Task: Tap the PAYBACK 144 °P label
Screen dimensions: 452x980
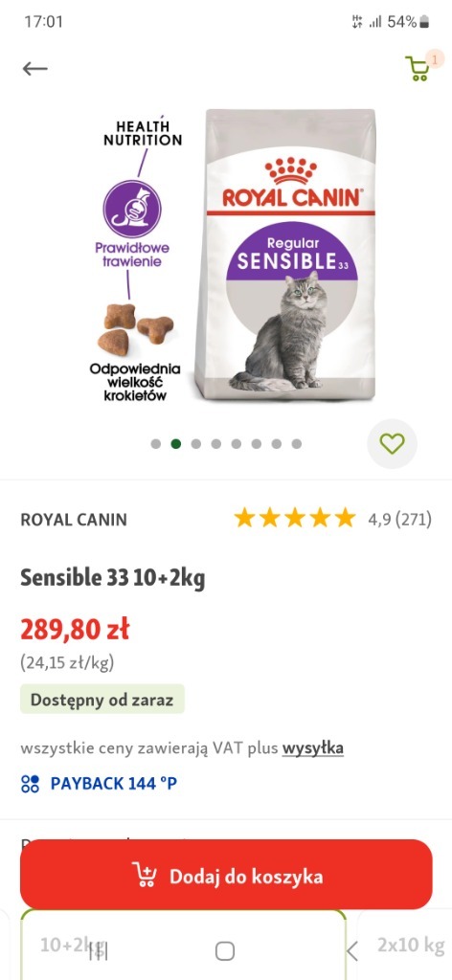Action: [114, 784]
